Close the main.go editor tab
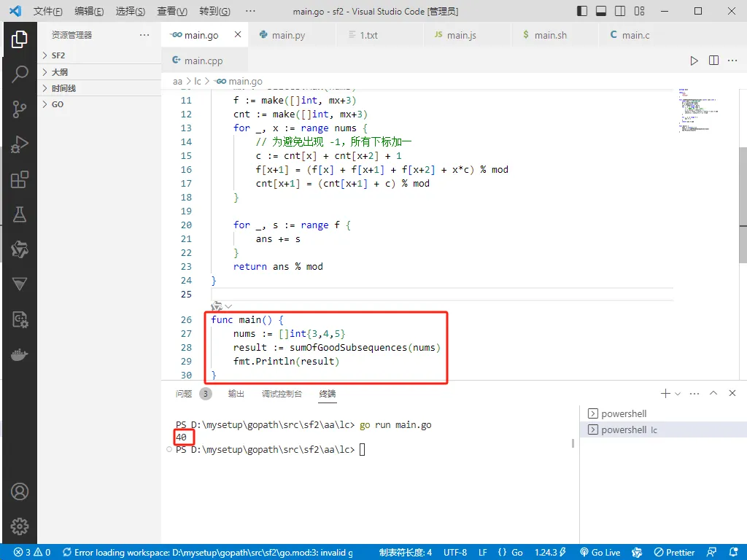747x560 pixels. point(238,34)
